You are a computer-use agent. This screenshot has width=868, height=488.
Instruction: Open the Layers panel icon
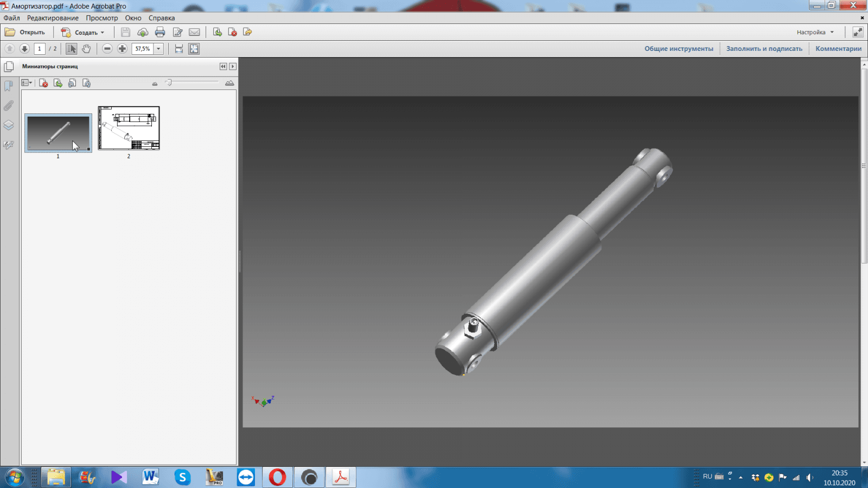9,125
